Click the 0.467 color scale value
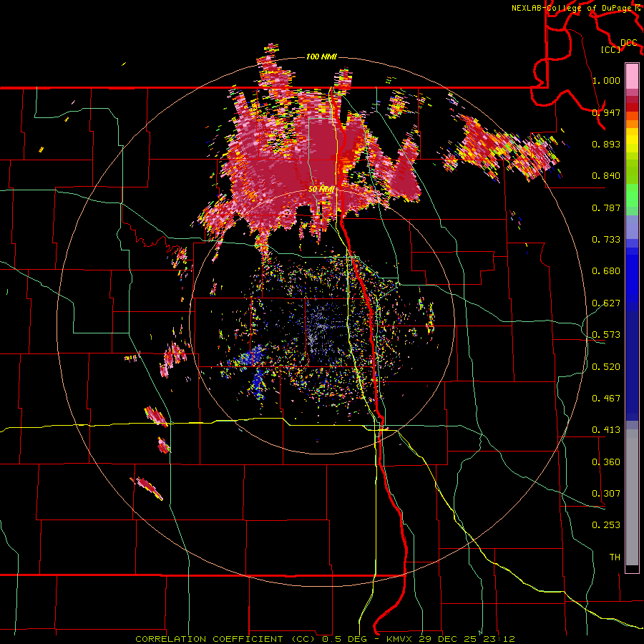Viewport: 644px width, 644px height. (x=606, y=399)
